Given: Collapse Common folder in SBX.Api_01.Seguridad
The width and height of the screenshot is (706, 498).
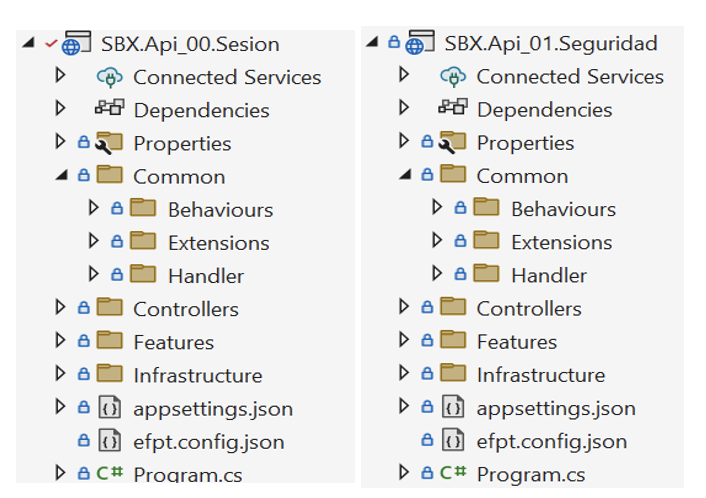Looking at the screenshot, I should 405,174.
